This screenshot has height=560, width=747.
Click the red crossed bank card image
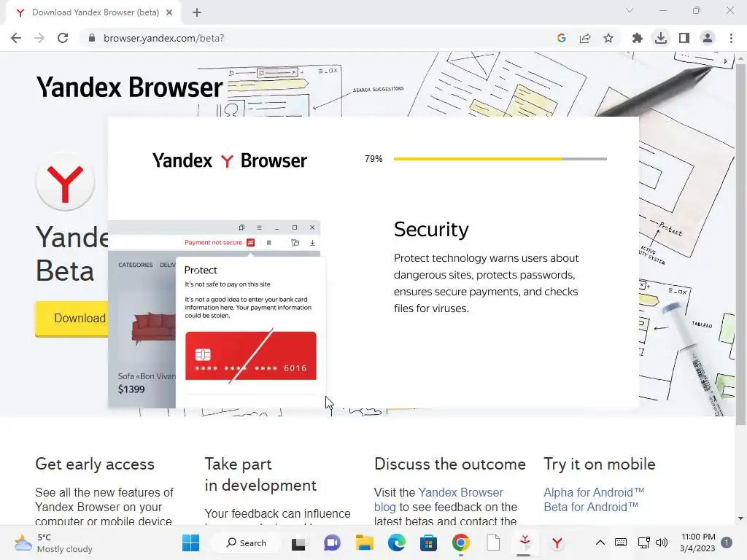tap(251, 356)
